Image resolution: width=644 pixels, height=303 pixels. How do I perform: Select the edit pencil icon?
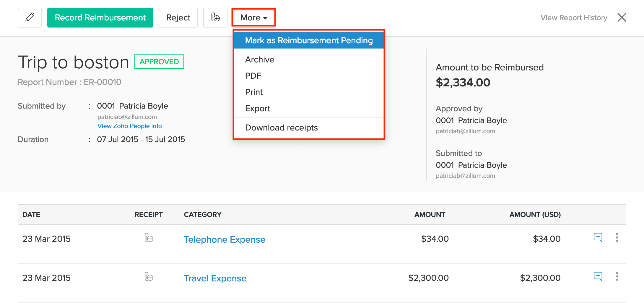pyautogui.click(x=30, y=17)
